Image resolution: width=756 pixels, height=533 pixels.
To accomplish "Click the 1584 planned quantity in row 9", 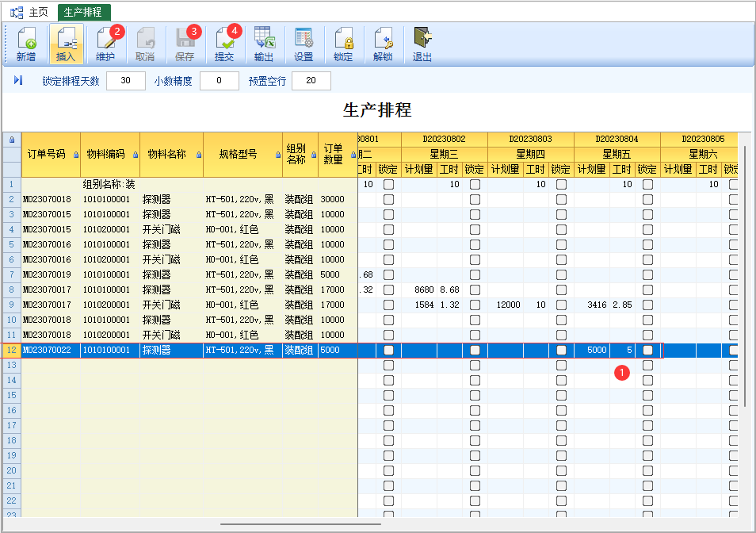I will pos(419,305).
